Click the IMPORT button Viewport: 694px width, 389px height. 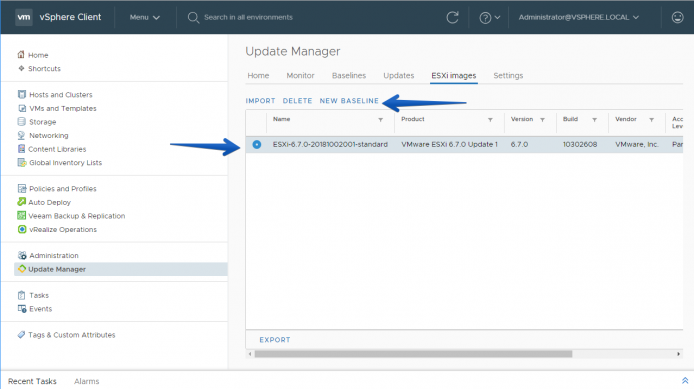click(260, 101)
